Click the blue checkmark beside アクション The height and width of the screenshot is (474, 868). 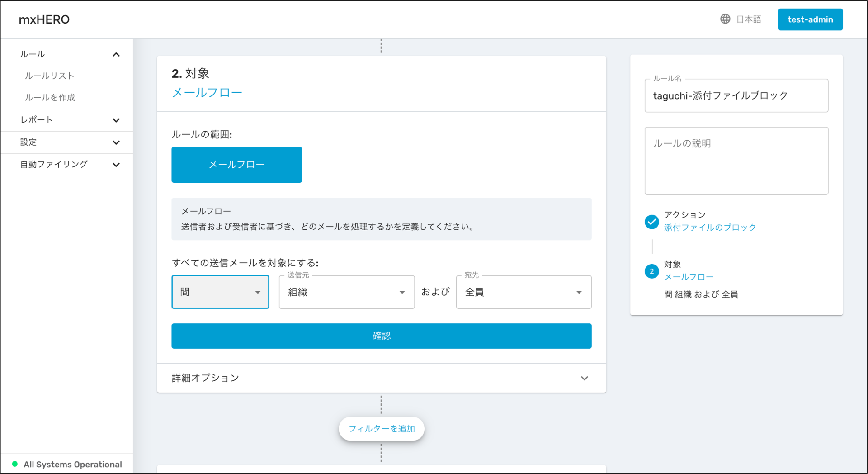[651, 222]
